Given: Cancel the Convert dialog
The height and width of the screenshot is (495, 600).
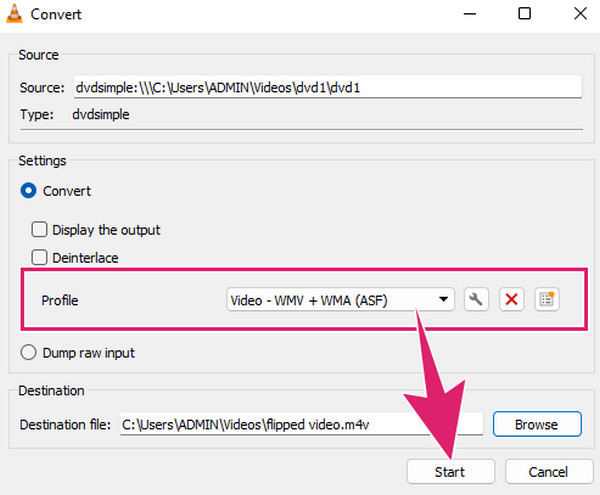Looking at the screenshot, I should (x=548, y=472).
